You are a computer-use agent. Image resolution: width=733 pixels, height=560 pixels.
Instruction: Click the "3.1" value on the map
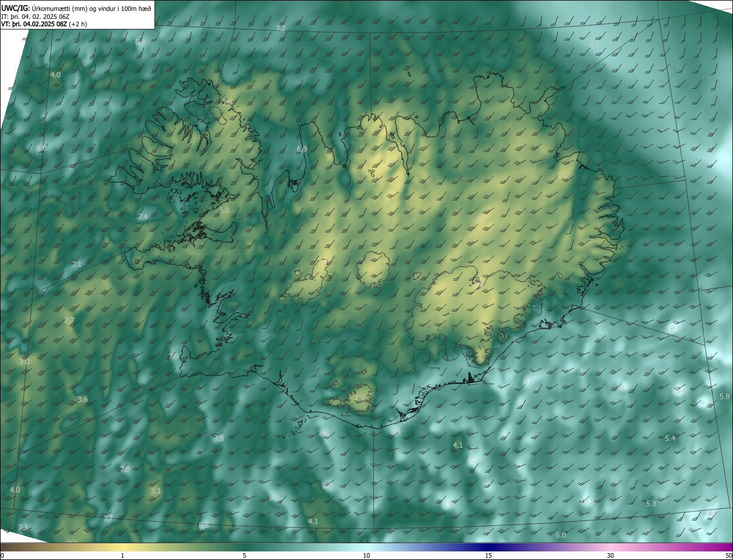(156, 491)
